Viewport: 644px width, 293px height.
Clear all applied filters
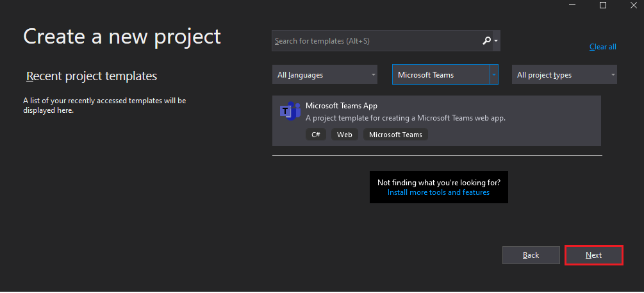(x=602, y=47)
